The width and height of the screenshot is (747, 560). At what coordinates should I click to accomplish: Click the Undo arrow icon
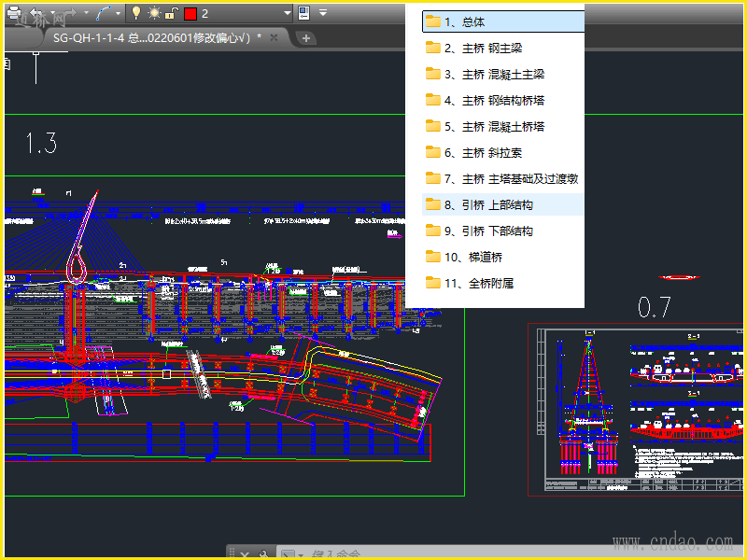click(36, 13)
